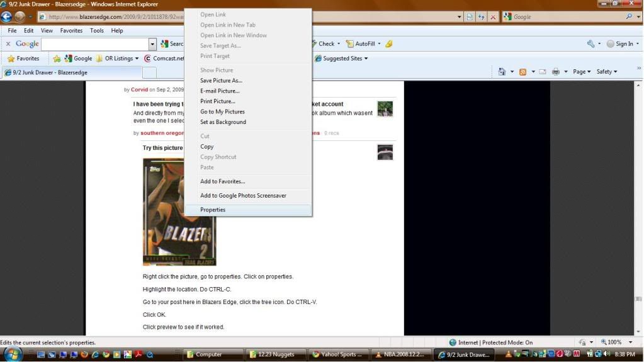This screenshot has width=644, height=362.
Task: Open the Google favorites bar link
Action: point(78,59)
